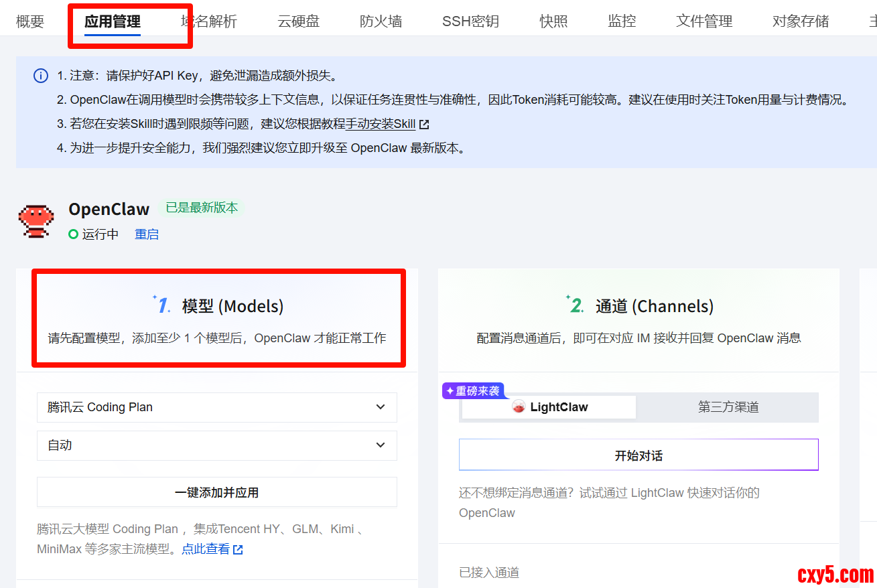Open the 点此查看 link

coord(206,549)
